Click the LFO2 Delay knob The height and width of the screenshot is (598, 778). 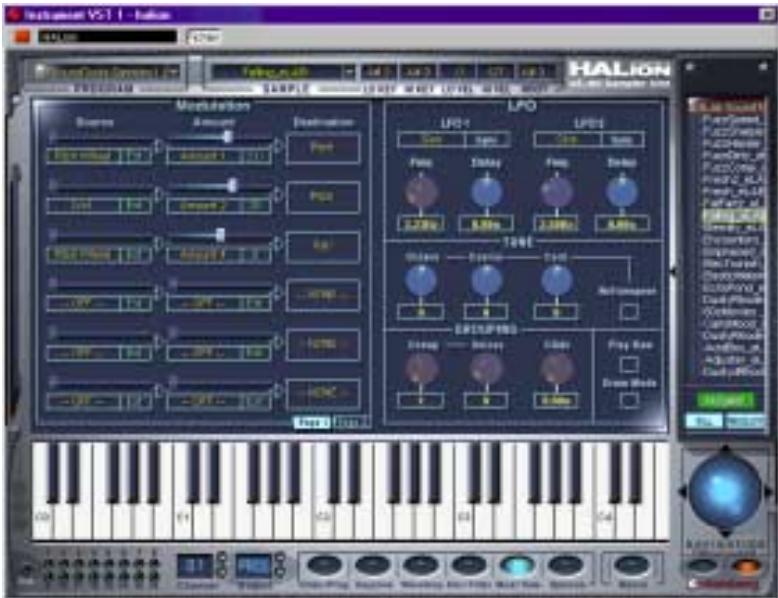click(622, 192)
